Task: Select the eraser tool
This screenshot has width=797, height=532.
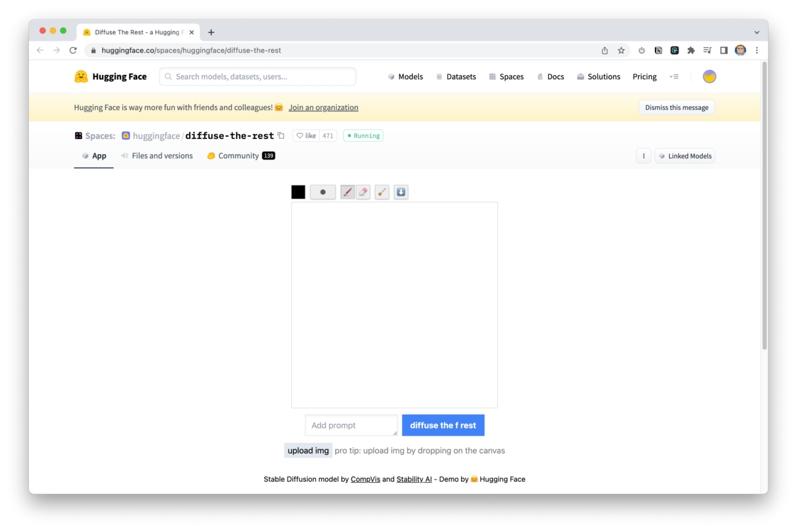Action: click(x=363, y=192)
